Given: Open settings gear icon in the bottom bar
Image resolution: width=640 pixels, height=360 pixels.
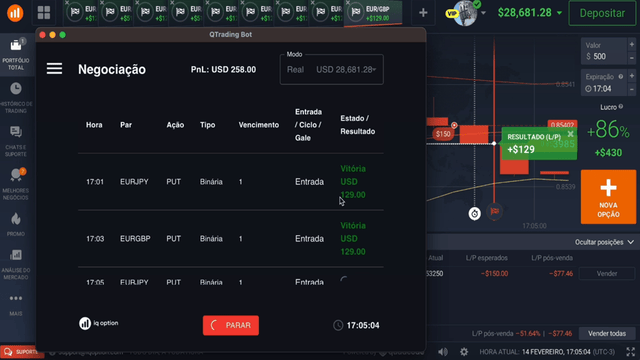Looking at the screenshot, I should [x=464, y=351].
